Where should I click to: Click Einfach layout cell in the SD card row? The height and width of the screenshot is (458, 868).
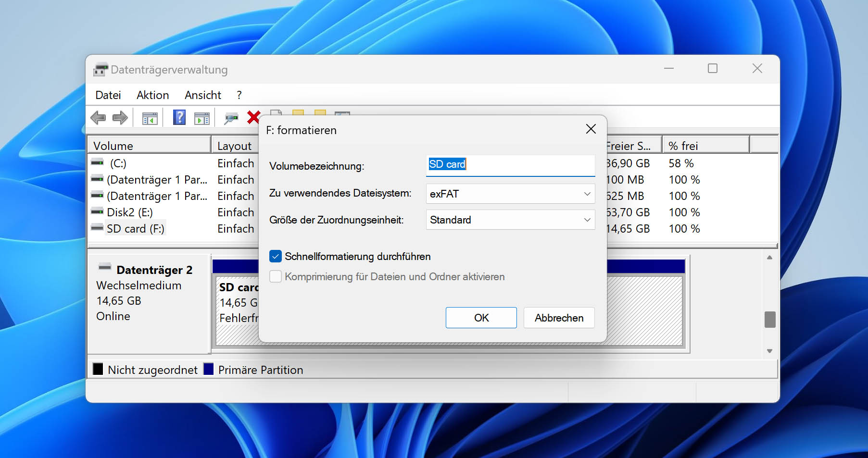236,229
